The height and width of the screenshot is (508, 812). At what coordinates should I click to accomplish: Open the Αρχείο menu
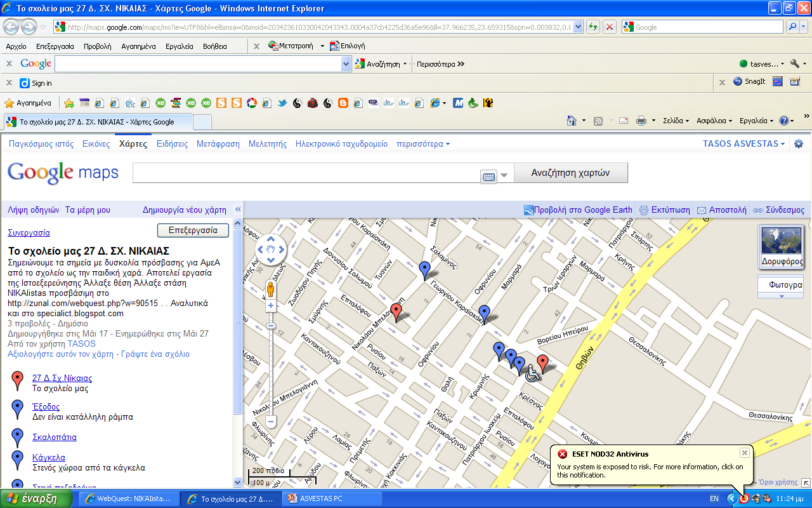(16, 46)
